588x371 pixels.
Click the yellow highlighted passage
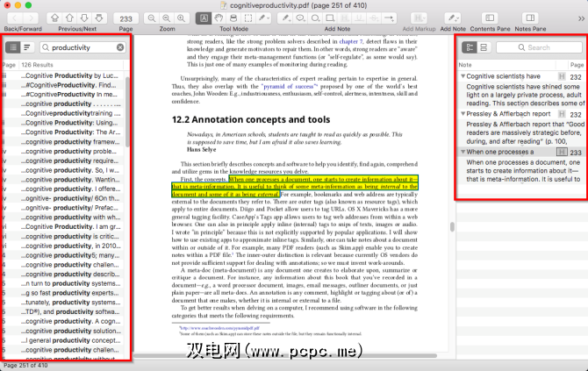[x=295, y=187]
